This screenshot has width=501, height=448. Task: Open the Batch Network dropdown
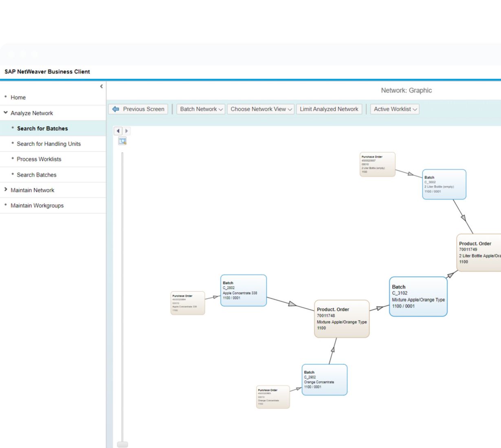[201, 109]
